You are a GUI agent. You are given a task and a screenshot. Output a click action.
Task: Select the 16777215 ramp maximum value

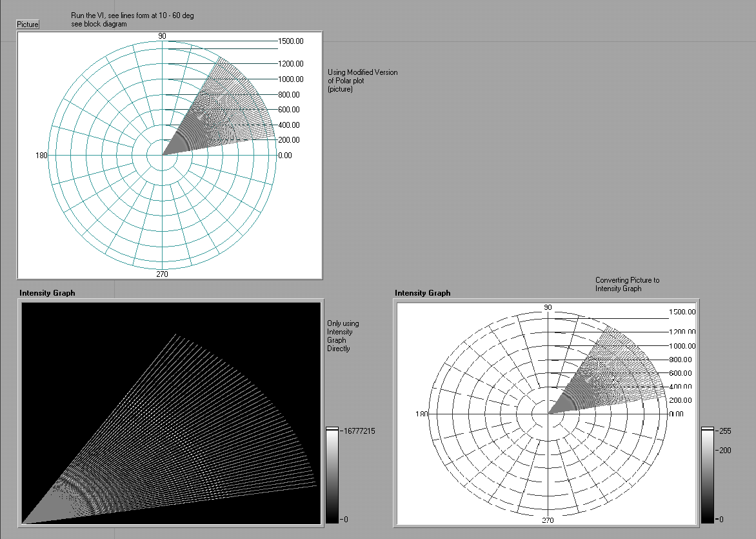pyautogui.click(x=359, y=431)
